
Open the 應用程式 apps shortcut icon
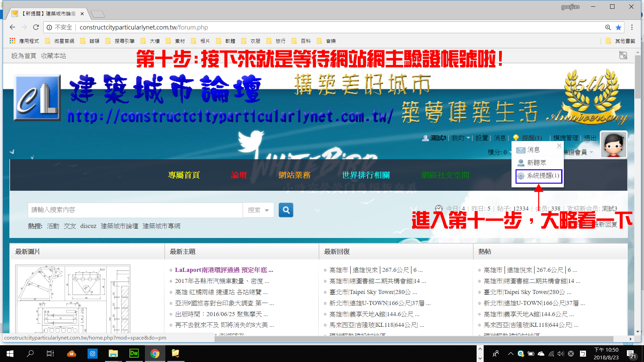[12, 41]
